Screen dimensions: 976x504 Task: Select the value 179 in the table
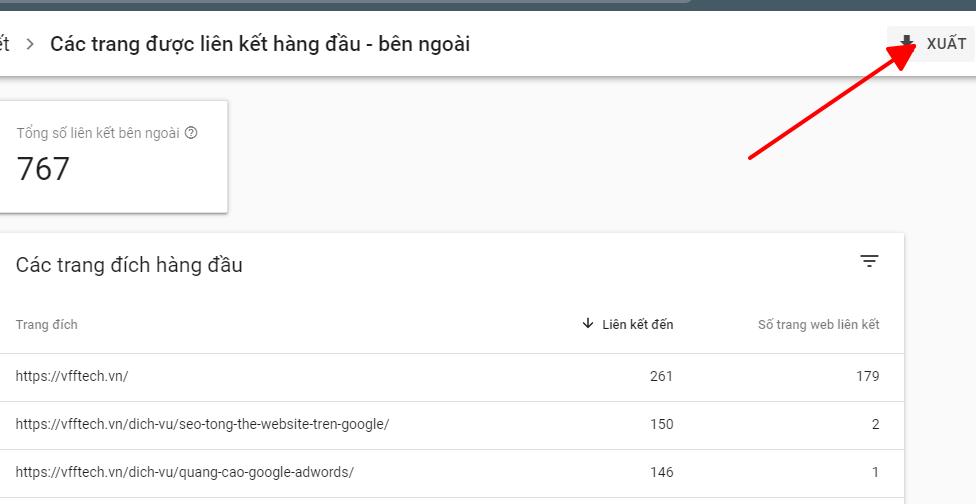(868, 376)
